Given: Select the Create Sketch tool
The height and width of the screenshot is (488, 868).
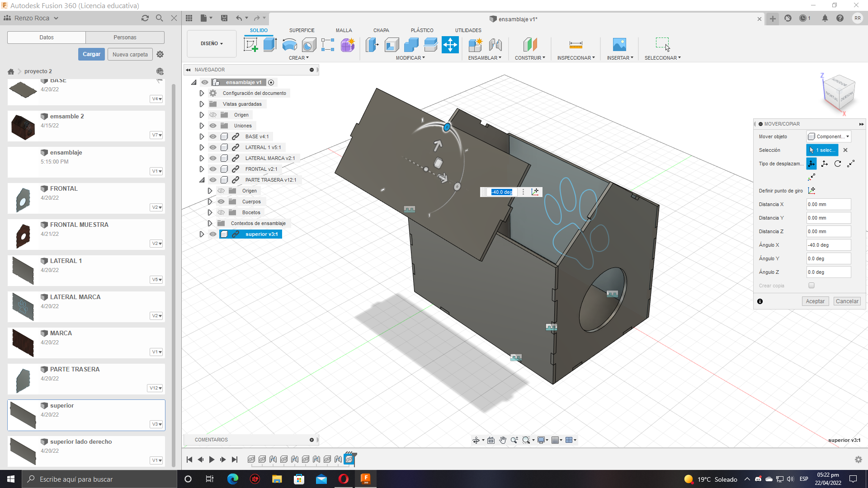Looking at the screenshot, I should pos(250,45).
